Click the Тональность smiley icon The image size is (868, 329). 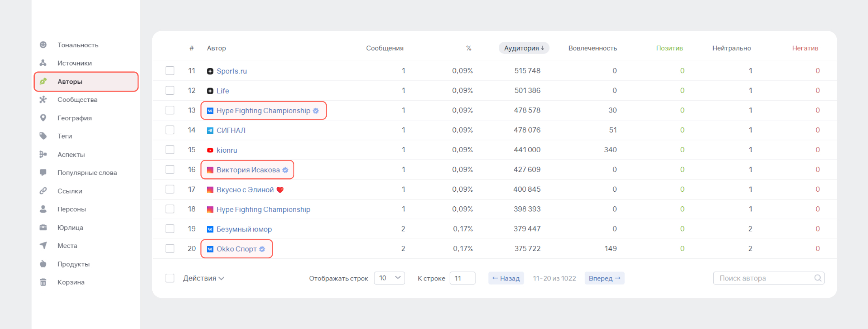pyautogui.click(x=43, y=45)
